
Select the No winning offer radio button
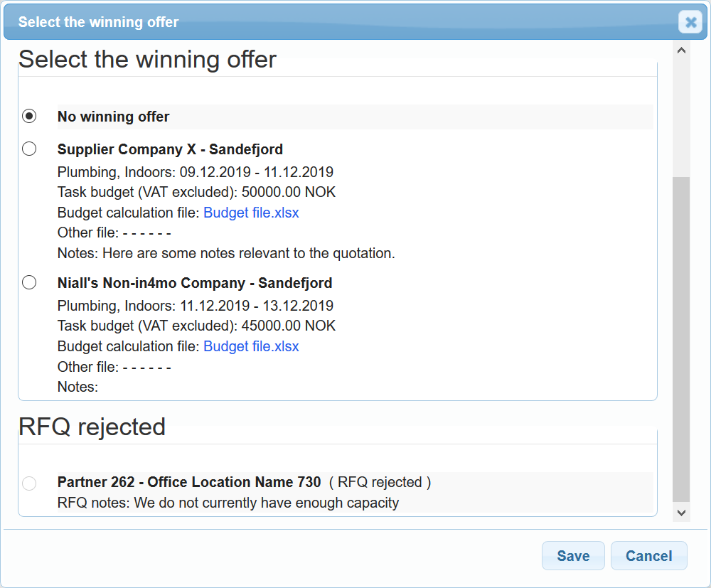click(29, 116)
